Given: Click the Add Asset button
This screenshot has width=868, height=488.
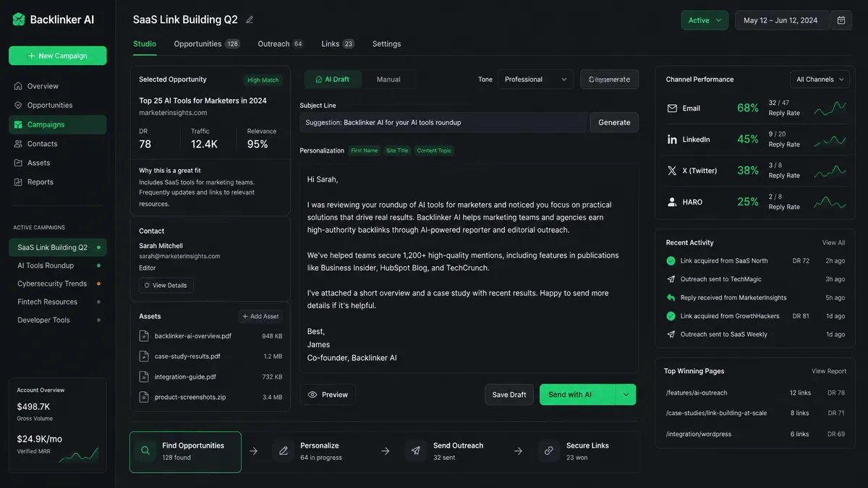Looking at the screenshot, I should coord(260,317).
